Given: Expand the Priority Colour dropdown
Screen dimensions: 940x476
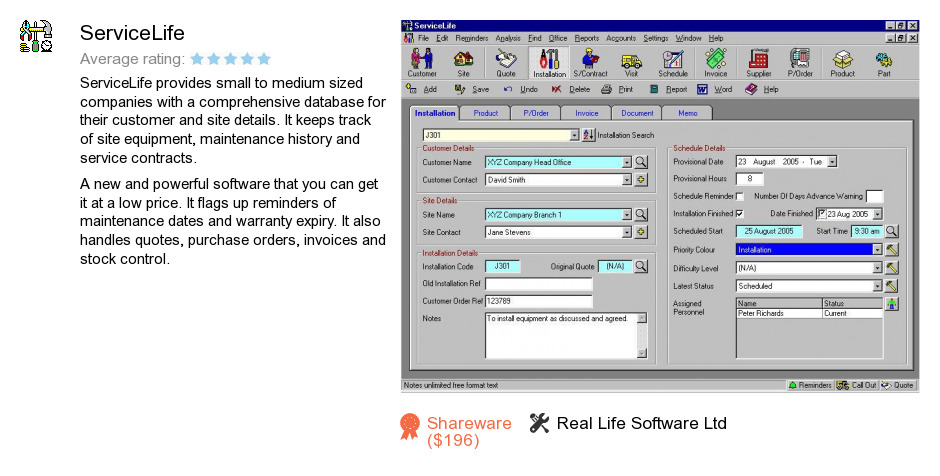Looking at the screenshot, I should point(877,250).
